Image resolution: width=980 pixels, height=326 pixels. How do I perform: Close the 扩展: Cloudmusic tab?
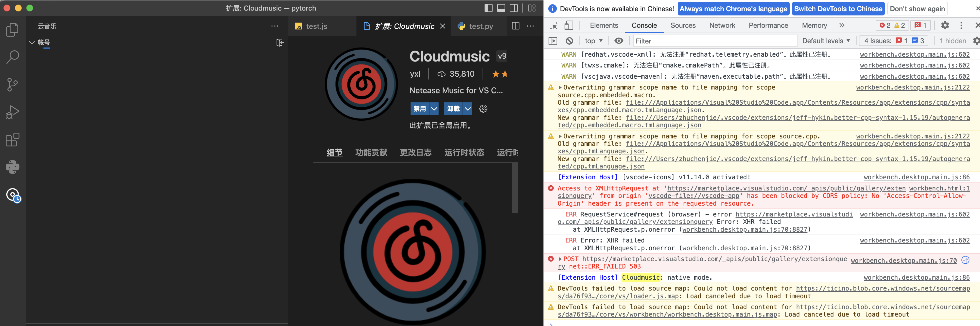pyautogui.click(x=443, y=26)
